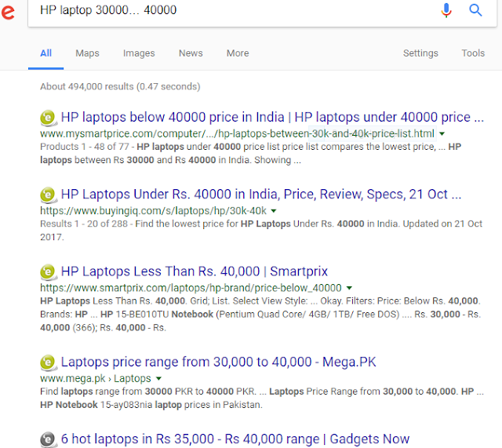The width and height of the screenshot is (502, 448).
Task: Open 'HP laptops below 40000 price in India' result
Action: tap(272, 117)
